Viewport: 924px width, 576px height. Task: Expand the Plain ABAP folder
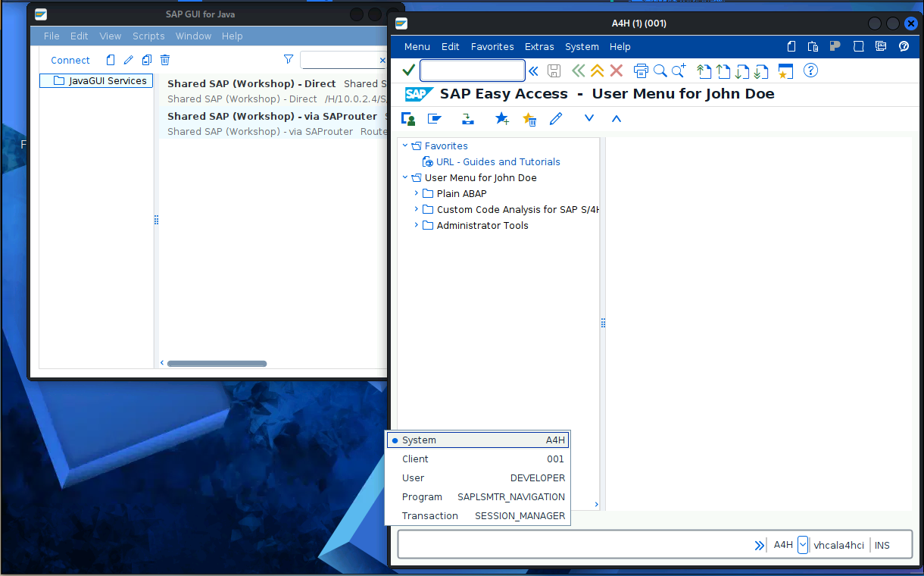pyautogui.click(x=417, y=193)
